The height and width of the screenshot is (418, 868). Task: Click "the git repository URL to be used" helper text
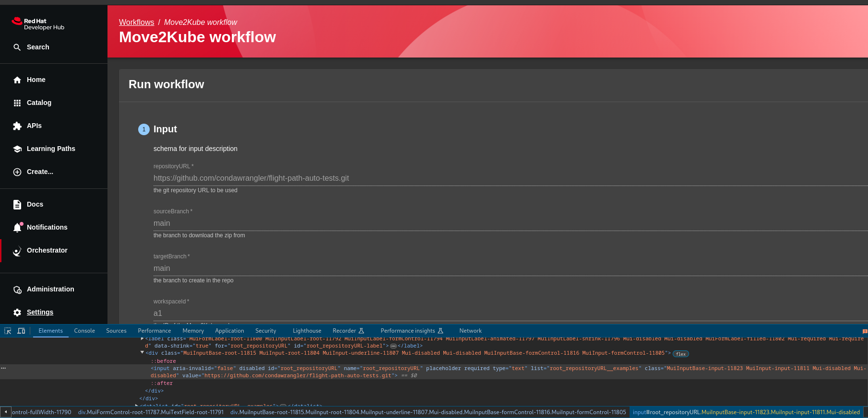pos(195,190)
